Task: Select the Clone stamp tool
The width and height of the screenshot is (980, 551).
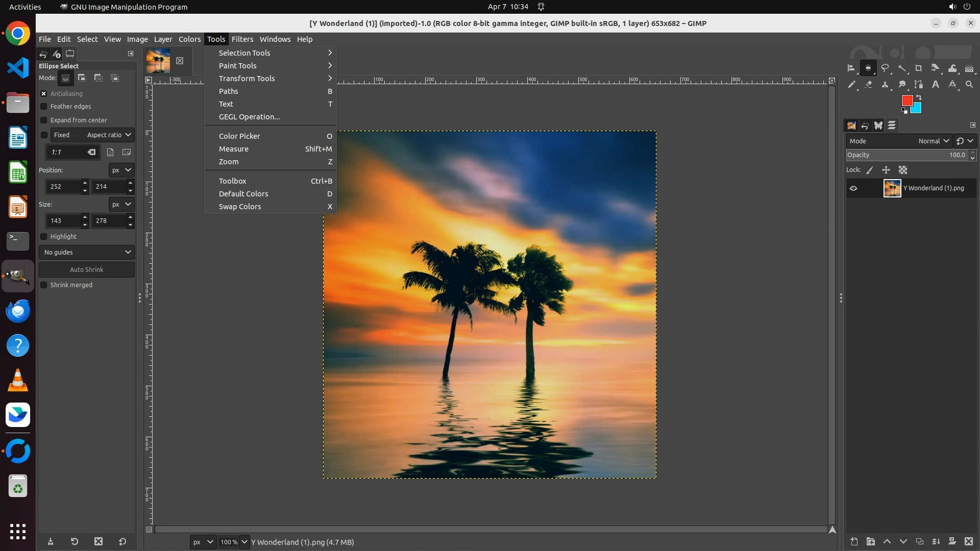Action: click(885, 85)
